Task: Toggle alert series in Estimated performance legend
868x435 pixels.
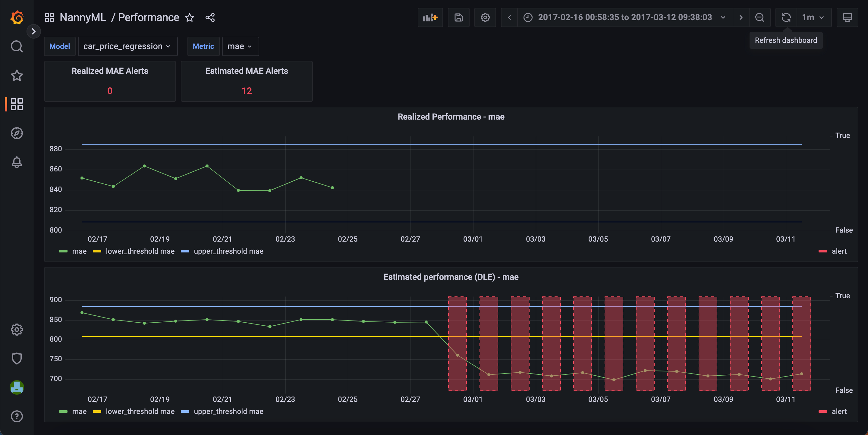Action: (839, 412)
